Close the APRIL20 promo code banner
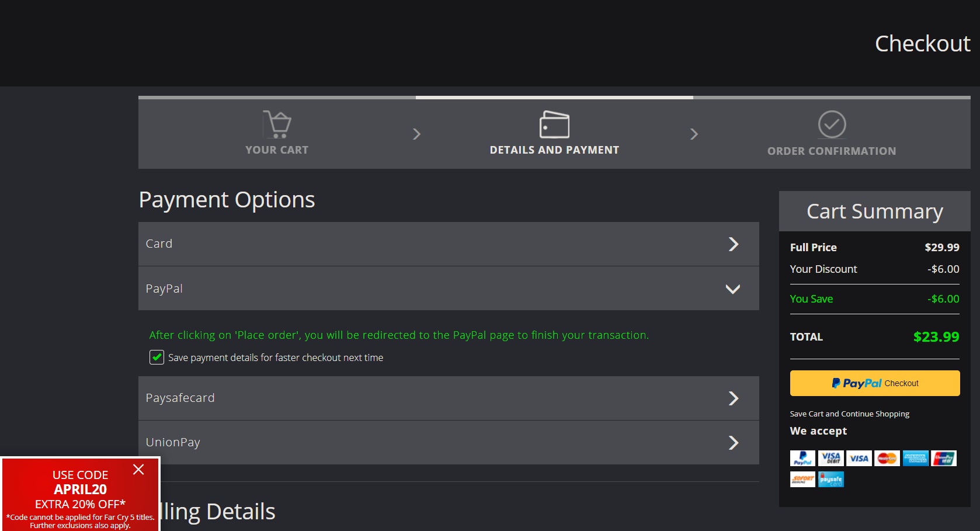The image size is (980, 531). [138, 470]
